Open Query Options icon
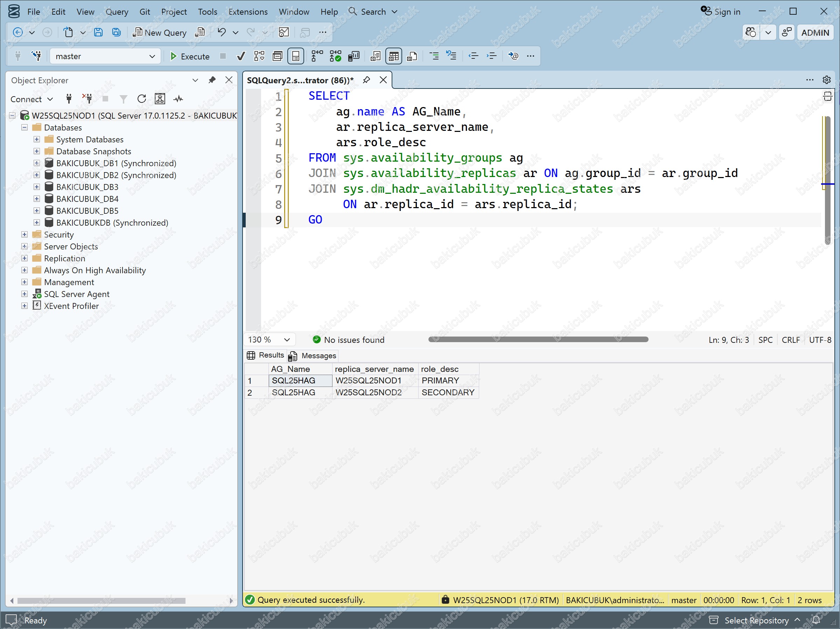This screenshot has width=840, height=629. pos(278,57)
